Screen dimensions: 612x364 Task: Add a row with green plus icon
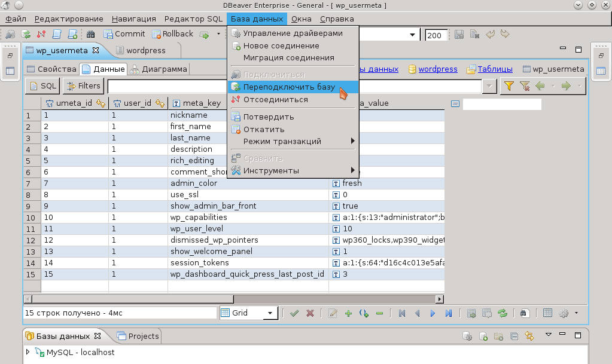[x=348, y=313]
